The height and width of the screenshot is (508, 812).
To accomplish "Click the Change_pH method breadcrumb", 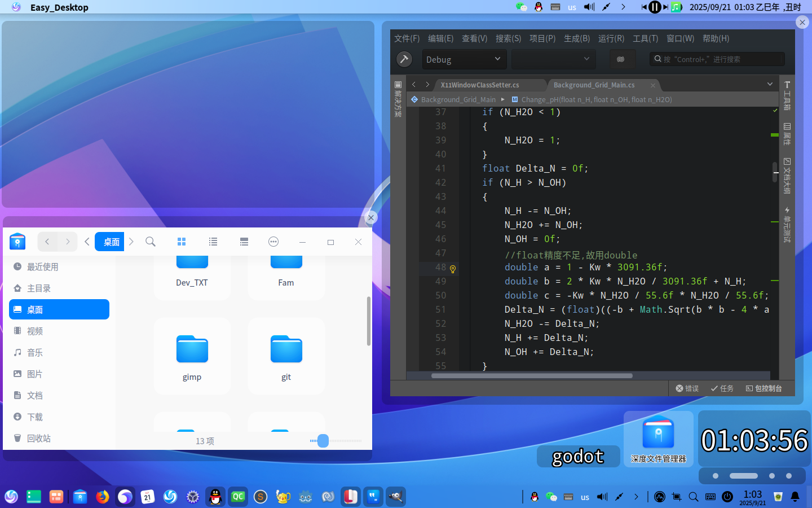I will 592,99.
